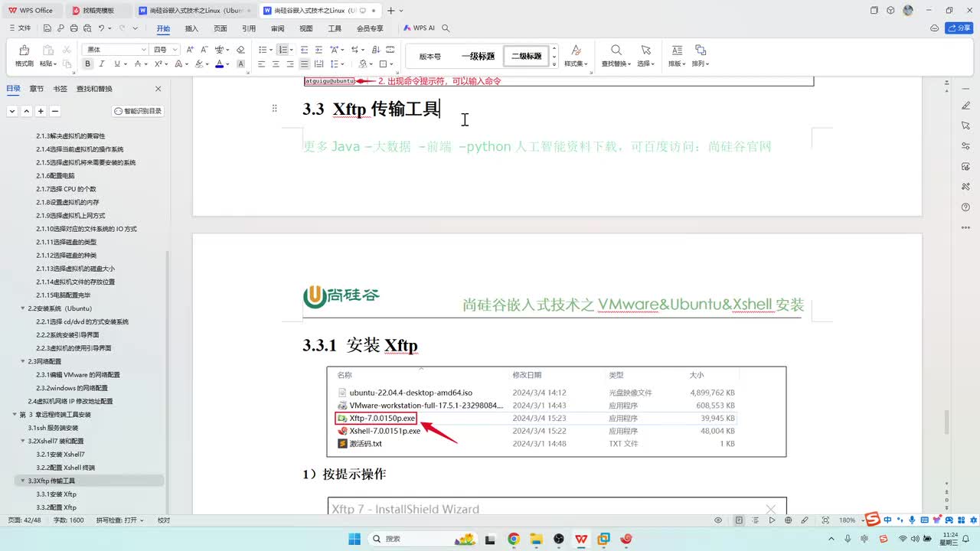Collapse the 2.2安装系统 (Ubuntu) tree node
The image size is (980, 551).
tap(23, 308)
